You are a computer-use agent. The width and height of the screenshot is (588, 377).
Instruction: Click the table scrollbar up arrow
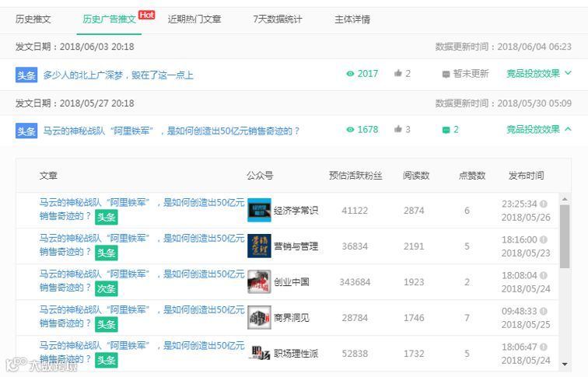pos(565,199)
